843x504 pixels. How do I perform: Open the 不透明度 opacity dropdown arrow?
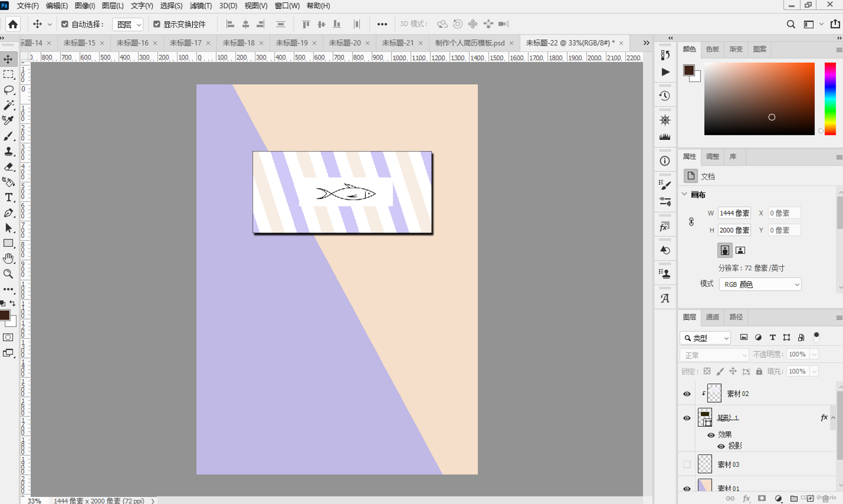(x=814, y=354)
